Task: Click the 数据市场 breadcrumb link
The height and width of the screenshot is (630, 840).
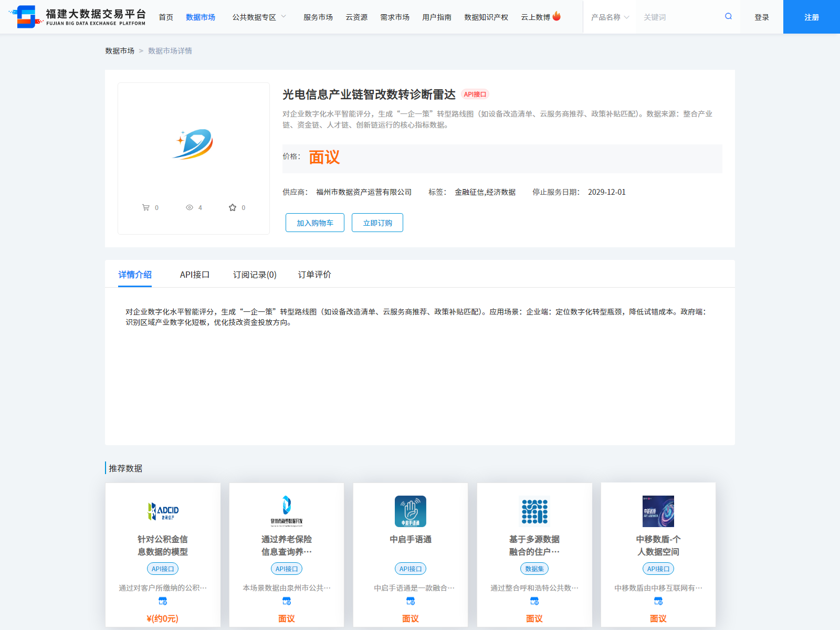Action: tap(120, 50)
